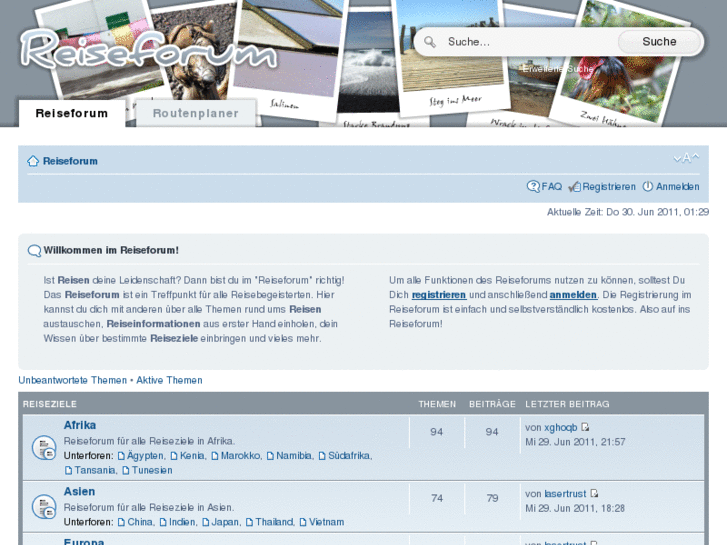
Task: Open Aktive Themen link
Action: tap(169, 380)
